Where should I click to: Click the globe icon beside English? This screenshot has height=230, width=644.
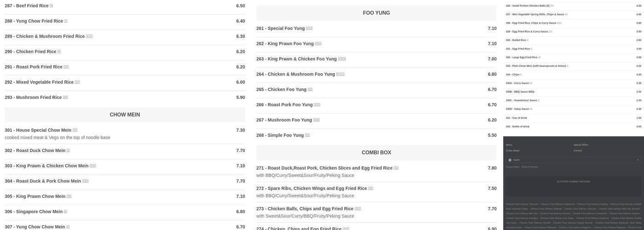point(510,160)
